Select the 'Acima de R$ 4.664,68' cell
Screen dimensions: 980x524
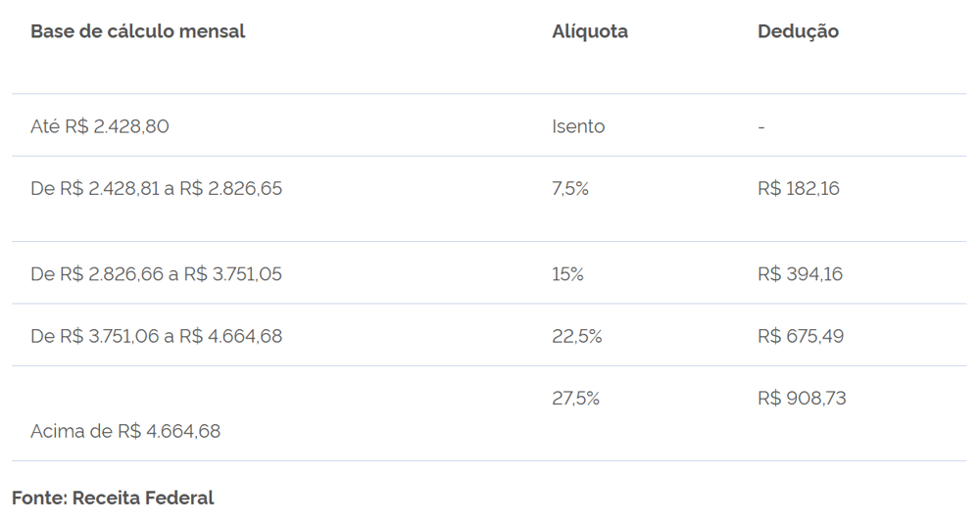point(125,431)
